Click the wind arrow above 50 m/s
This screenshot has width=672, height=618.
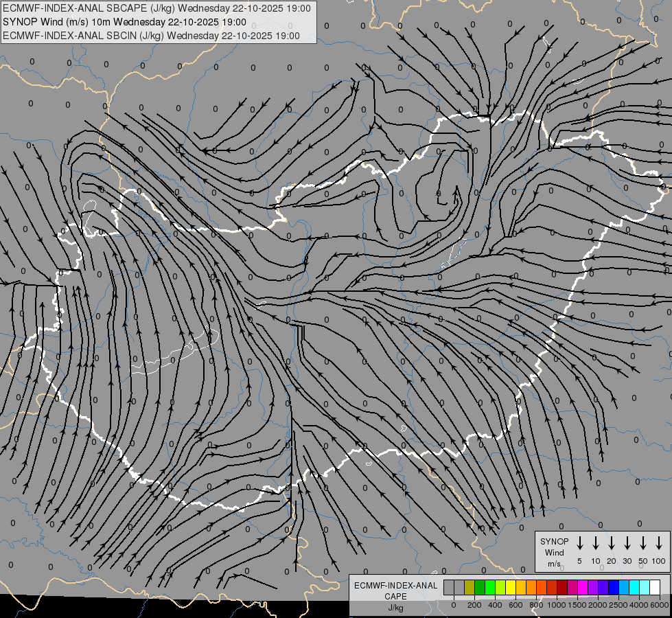click(643, 542)
